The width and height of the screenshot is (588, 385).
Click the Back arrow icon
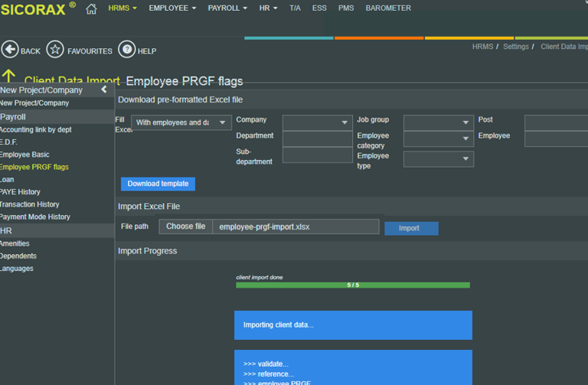point(10,50)
